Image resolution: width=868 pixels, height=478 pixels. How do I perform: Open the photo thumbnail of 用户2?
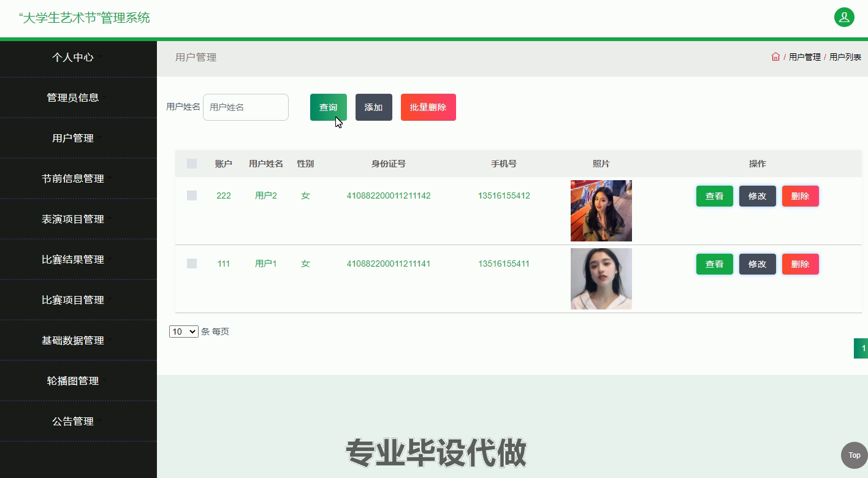click(x=601, y=211)
